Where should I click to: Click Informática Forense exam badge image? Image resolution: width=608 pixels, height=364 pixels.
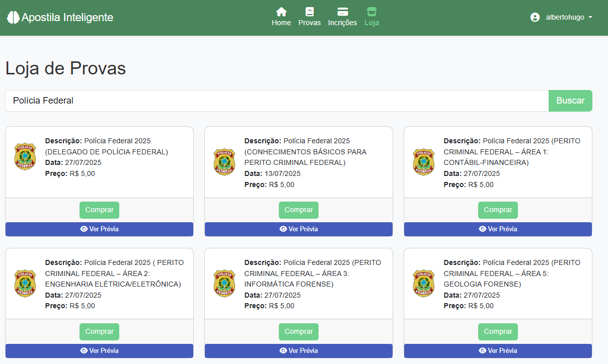point(224,284)
